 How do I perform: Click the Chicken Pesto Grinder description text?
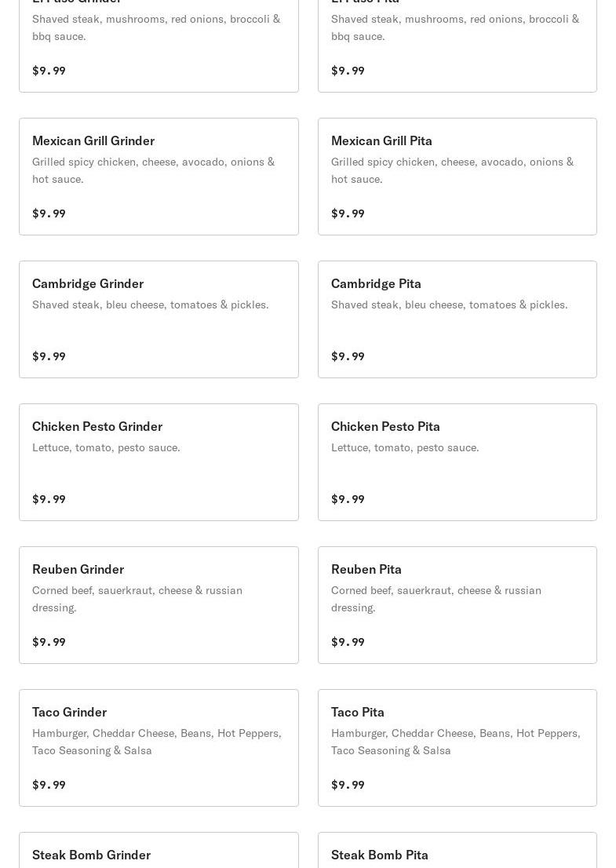point(106,447)
